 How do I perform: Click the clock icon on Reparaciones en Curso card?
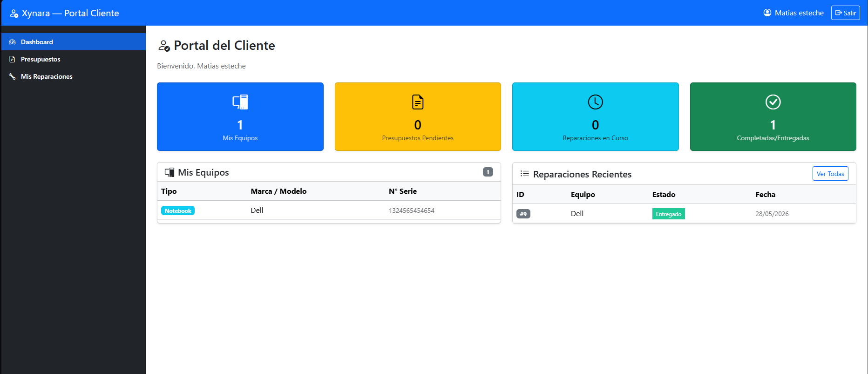tap(595, 102)
